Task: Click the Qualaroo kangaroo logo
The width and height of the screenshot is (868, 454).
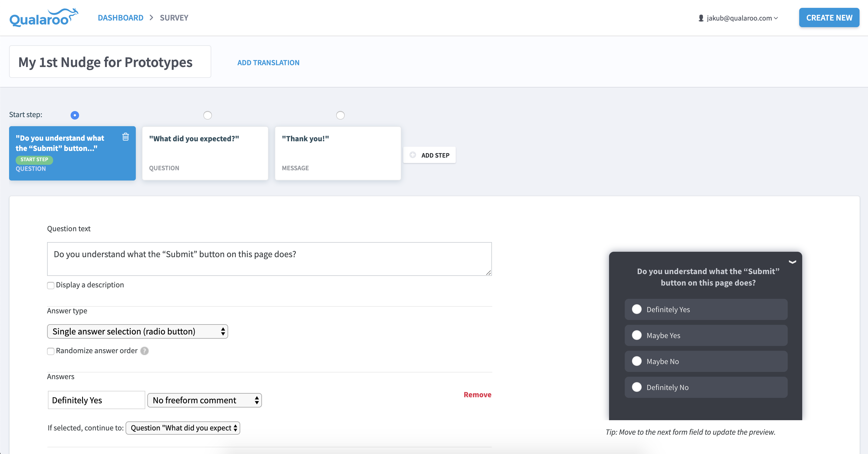Action: tap(44, 18)
